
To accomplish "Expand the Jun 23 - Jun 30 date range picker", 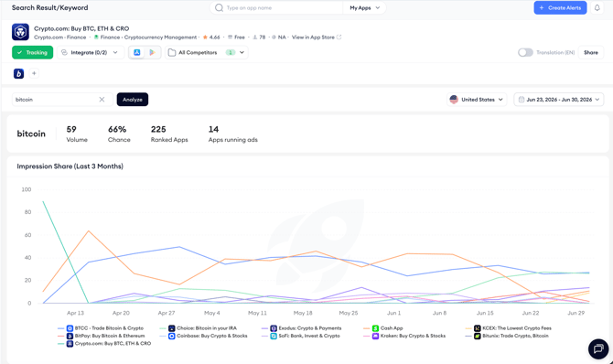I will pos(559,100).
